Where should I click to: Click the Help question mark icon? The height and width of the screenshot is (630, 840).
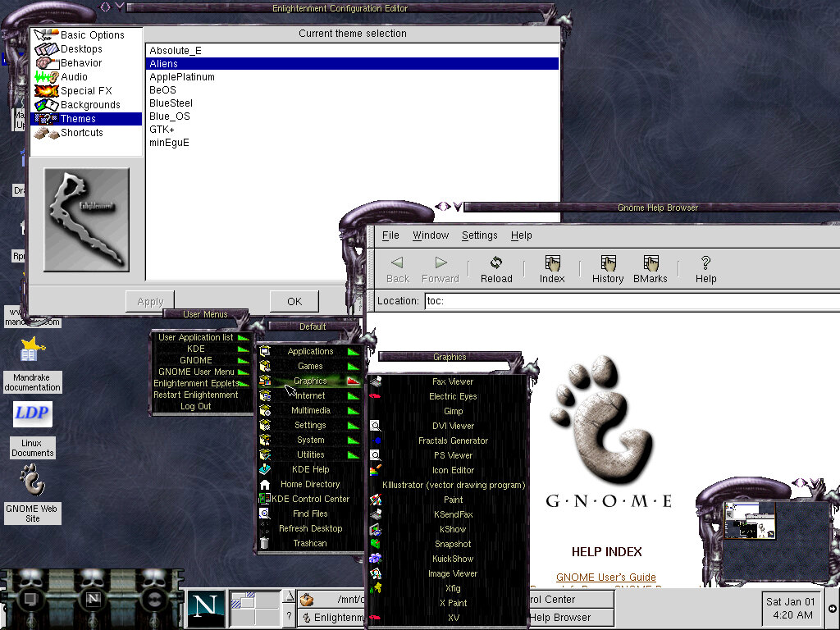point(705,269)
